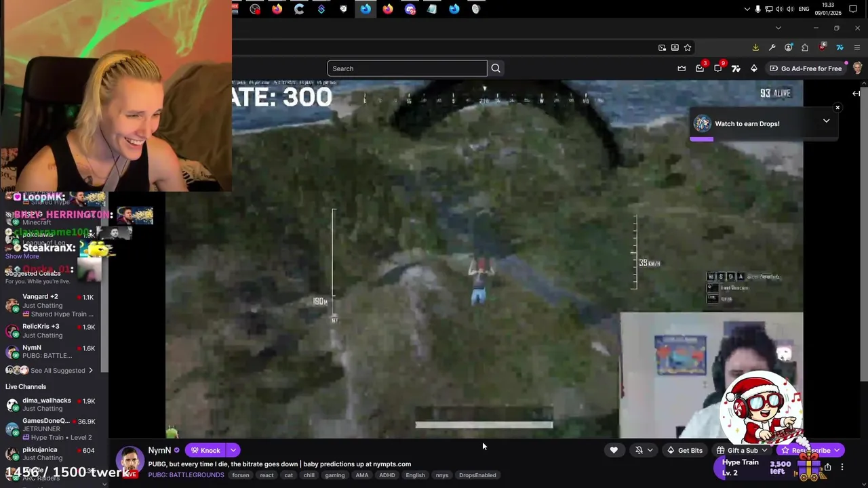Click the Knock button
This screenshot has width=868, height=488.
(205, 450)
